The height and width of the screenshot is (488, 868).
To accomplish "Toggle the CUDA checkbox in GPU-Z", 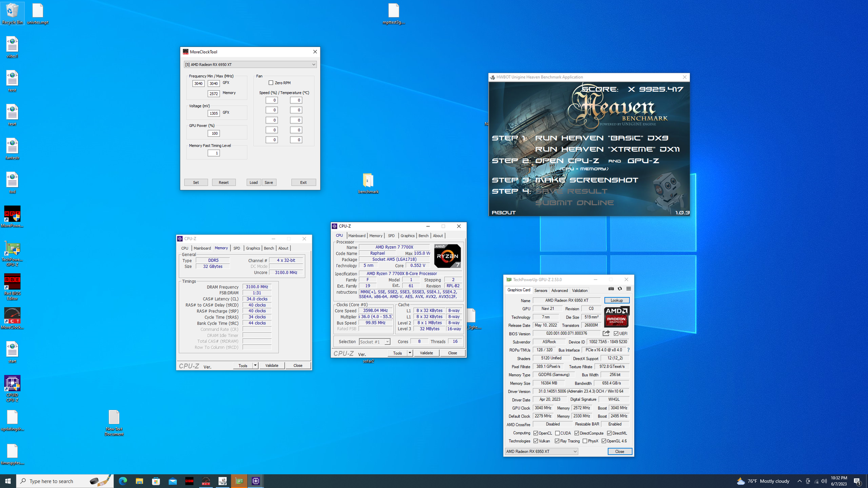I will coord(557,433).
